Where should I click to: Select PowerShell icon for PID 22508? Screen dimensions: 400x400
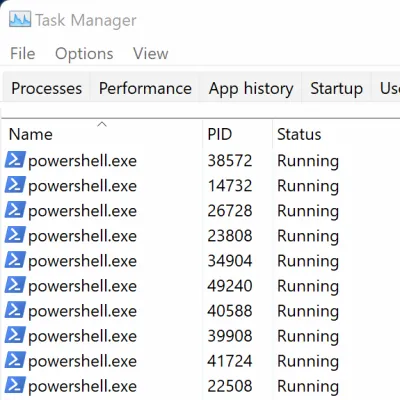tap(15, 385)
